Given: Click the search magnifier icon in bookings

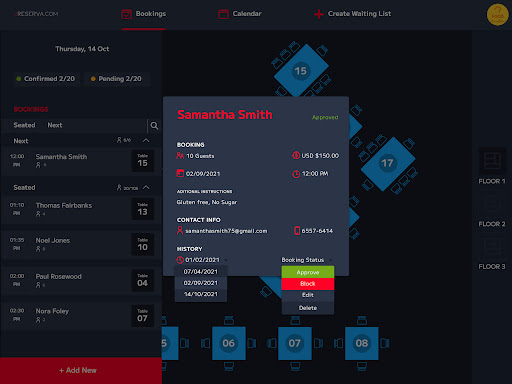Looking at the screenshot, I should tap(154, 126).
